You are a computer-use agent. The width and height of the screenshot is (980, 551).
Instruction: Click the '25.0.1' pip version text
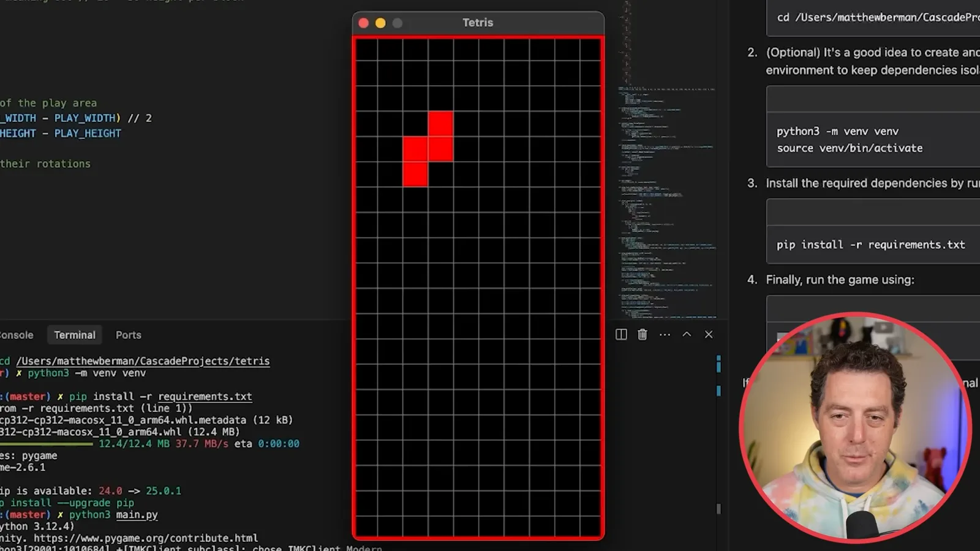(x=164, y=491)
